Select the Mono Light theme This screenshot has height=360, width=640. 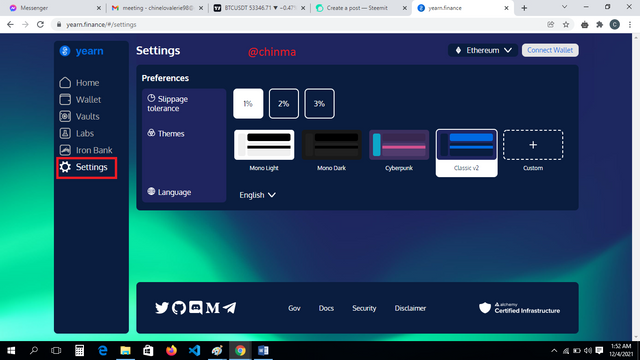coord(264,151)
